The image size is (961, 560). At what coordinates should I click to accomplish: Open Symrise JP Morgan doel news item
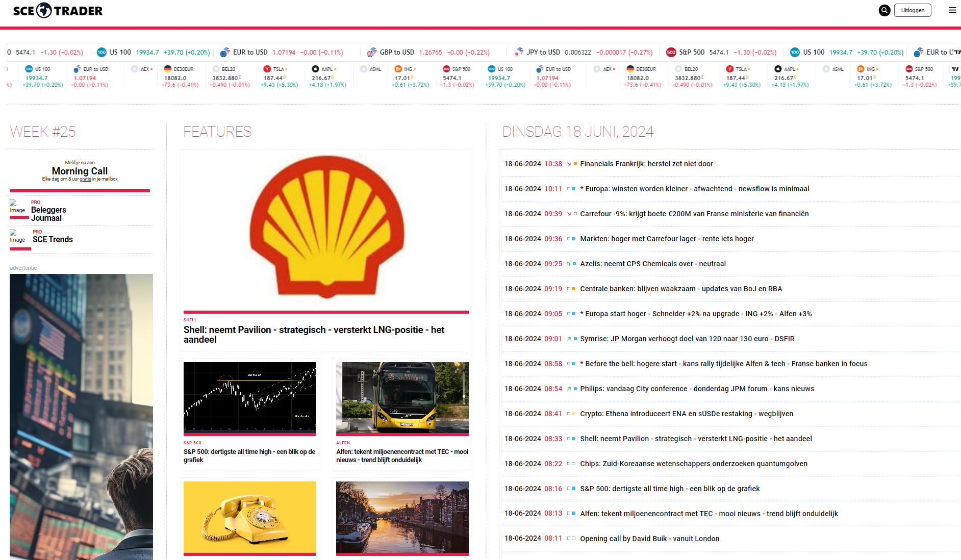coord(687,339)
